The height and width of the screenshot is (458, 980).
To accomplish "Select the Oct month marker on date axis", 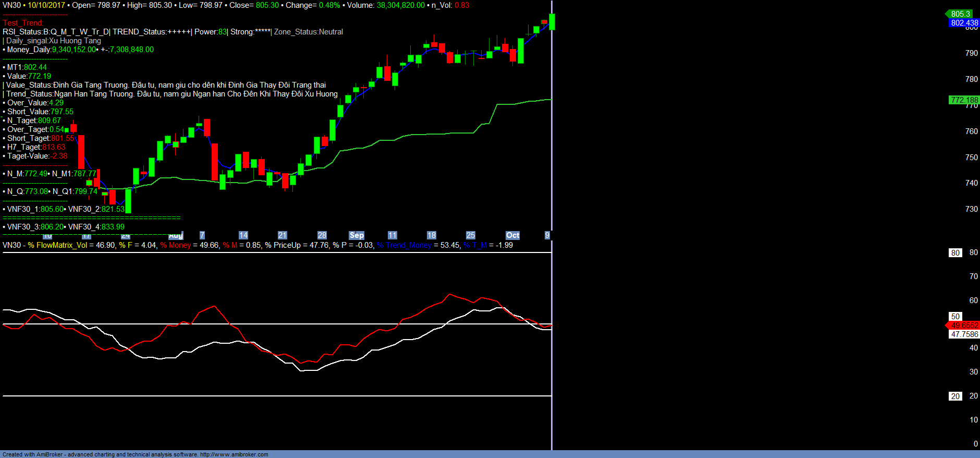I will [512, 235].
